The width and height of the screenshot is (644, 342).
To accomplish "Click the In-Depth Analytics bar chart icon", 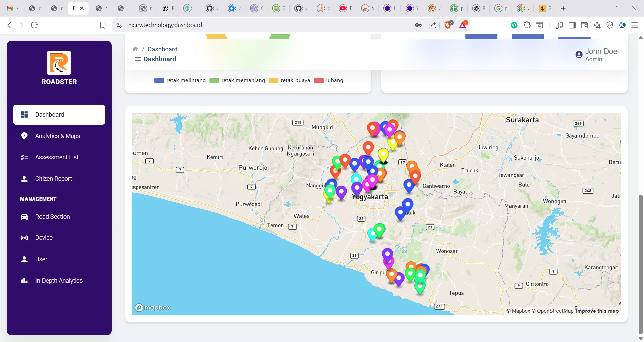I will 24,281.
